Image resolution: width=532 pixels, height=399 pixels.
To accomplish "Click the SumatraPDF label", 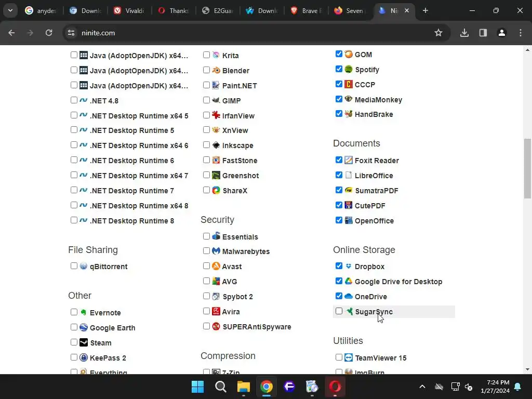I will [x=377, y=190].
